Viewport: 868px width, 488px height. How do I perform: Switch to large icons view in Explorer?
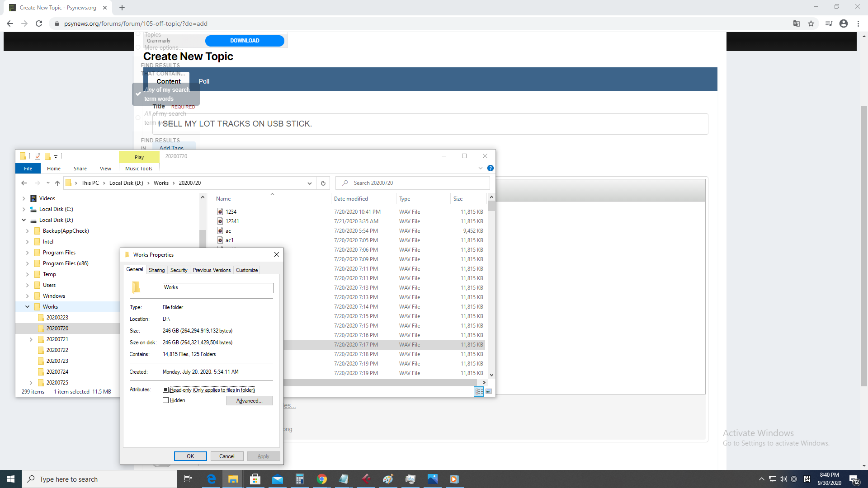[489, 391]
